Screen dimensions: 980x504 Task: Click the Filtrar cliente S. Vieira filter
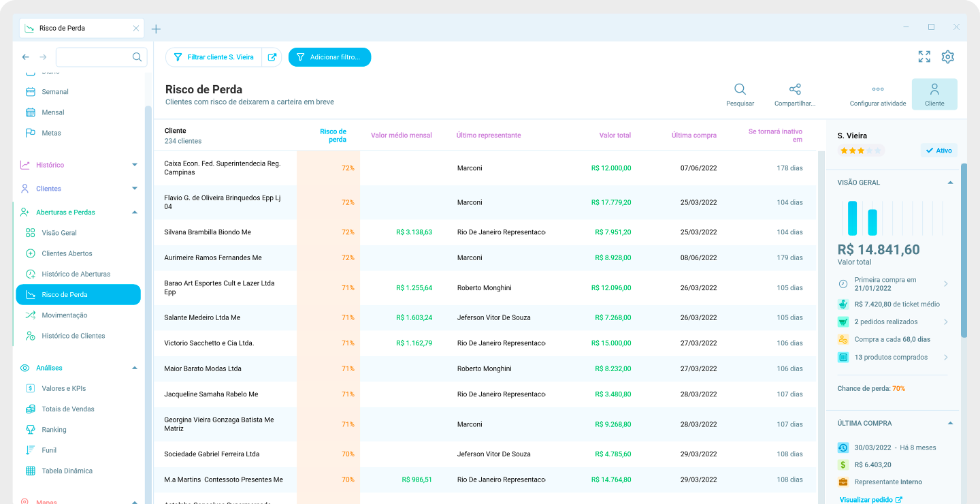[x=214, y=57]
